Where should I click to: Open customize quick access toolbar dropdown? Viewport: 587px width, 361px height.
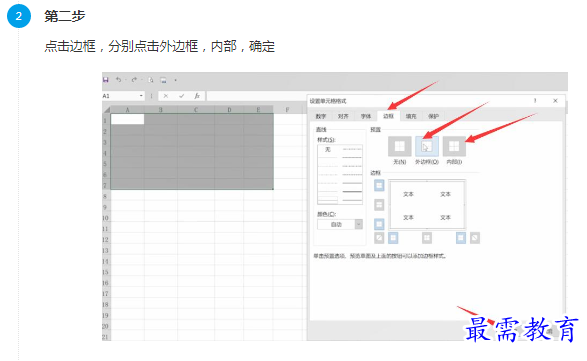tap(175, 80)
